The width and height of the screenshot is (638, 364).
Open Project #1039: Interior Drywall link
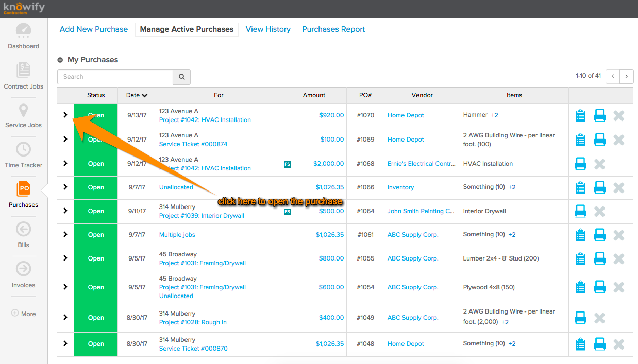pyautogui.click(x=202, y=216)
